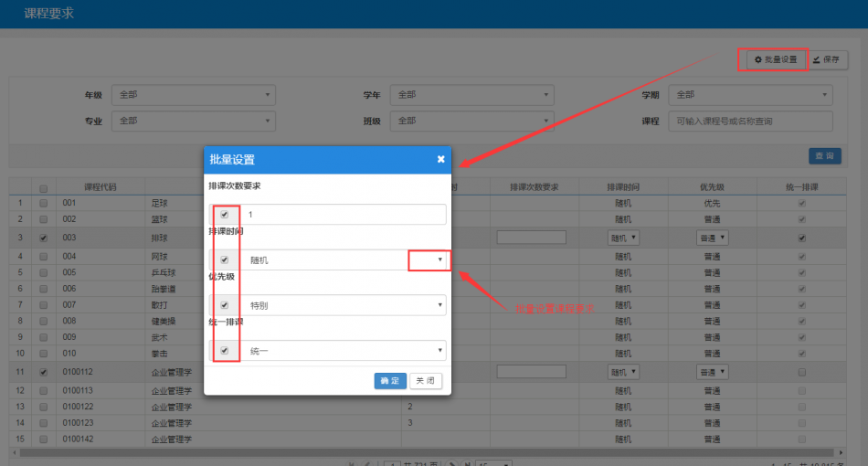Viewport: 868px width, 466px height.
Task: Expand the 年级 filter dropdown
Action: (x=193, y=95)
